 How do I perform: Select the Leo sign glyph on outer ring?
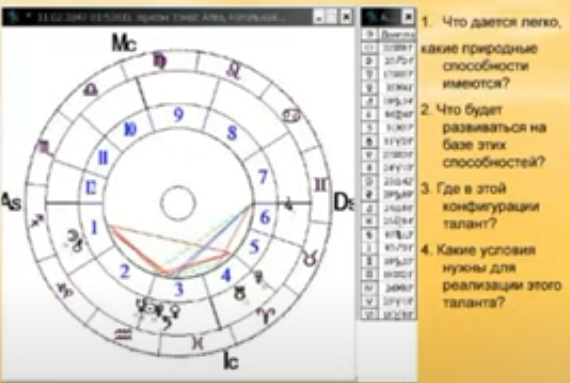pos(233,69)
